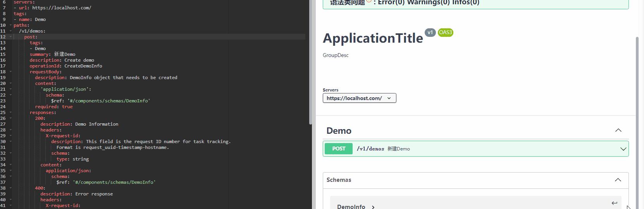Fold the post block on line 12
The image size is (644, 209).
(x=10, y=37)
